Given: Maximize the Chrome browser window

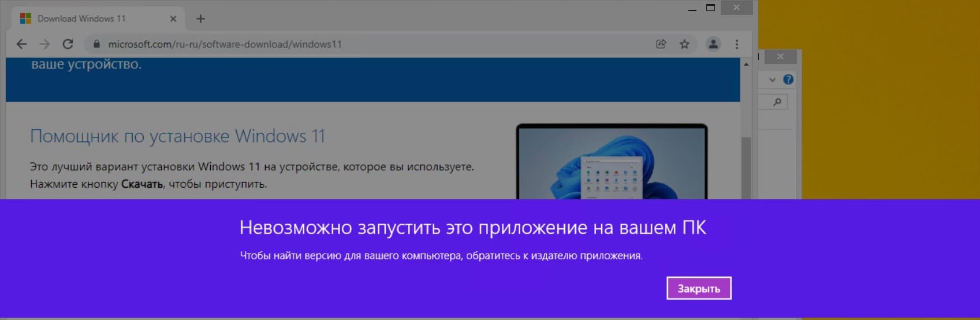Looking at the screenshot, I should click(710, 8).
